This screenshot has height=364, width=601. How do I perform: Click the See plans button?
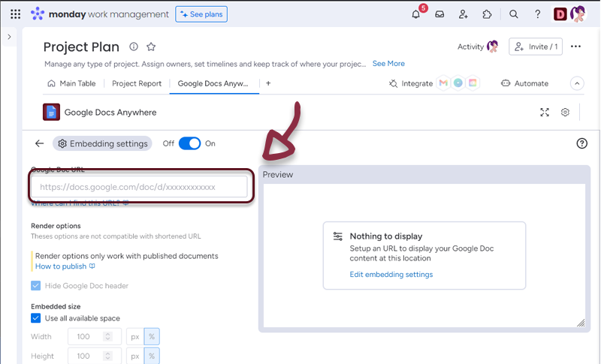[x=201, y=14]
